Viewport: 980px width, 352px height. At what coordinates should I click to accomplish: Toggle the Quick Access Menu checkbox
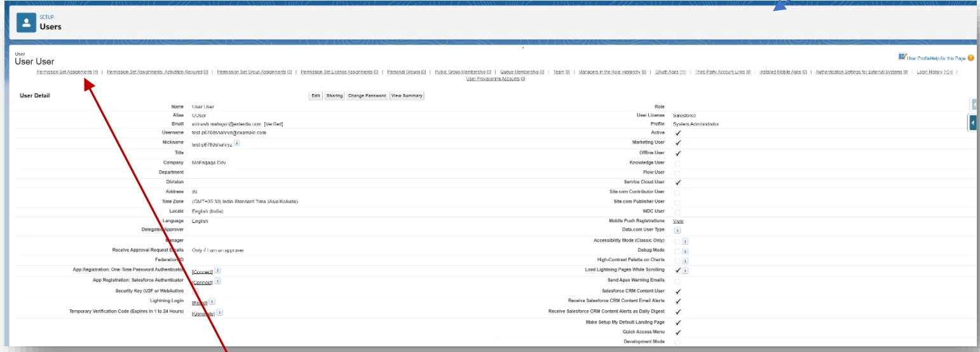tap(677, 332)
